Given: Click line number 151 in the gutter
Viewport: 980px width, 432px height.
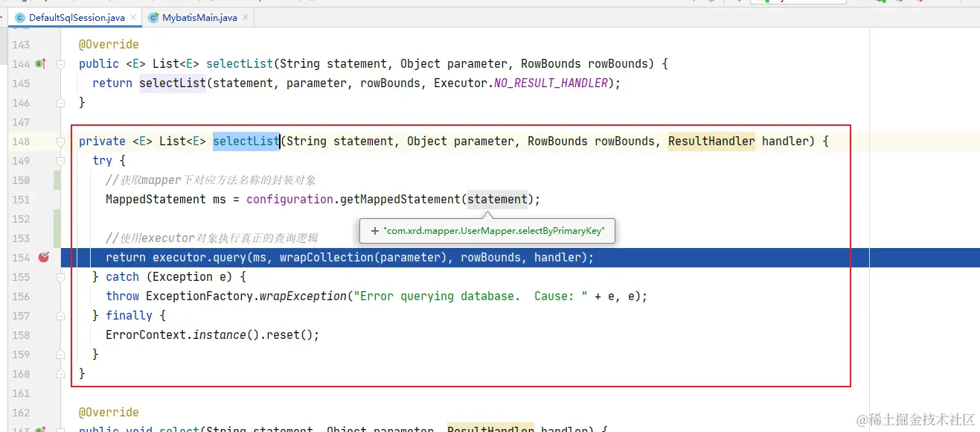Looking at the screenshot, I should pyautogui.click(x=21, y=200).
